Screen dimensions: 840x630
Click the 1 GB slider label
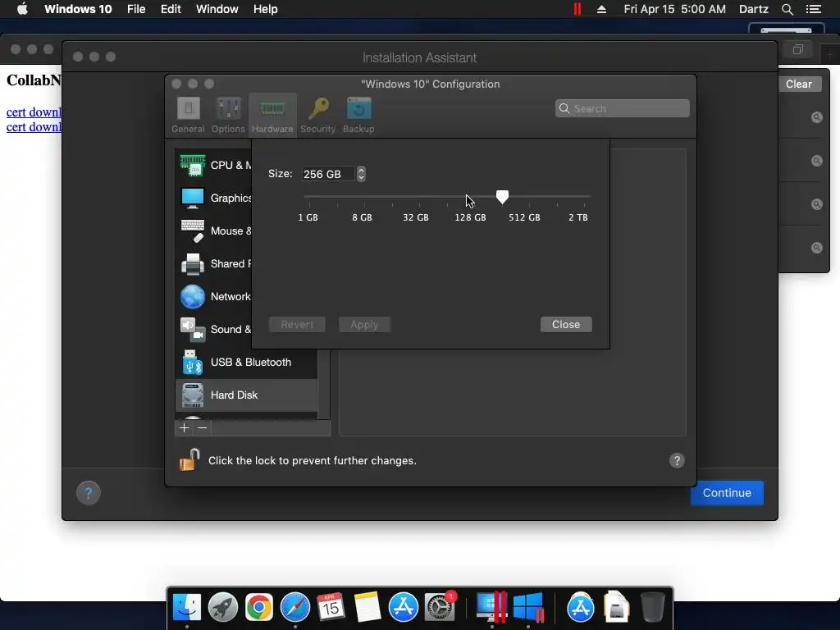[x=308, y=217]
